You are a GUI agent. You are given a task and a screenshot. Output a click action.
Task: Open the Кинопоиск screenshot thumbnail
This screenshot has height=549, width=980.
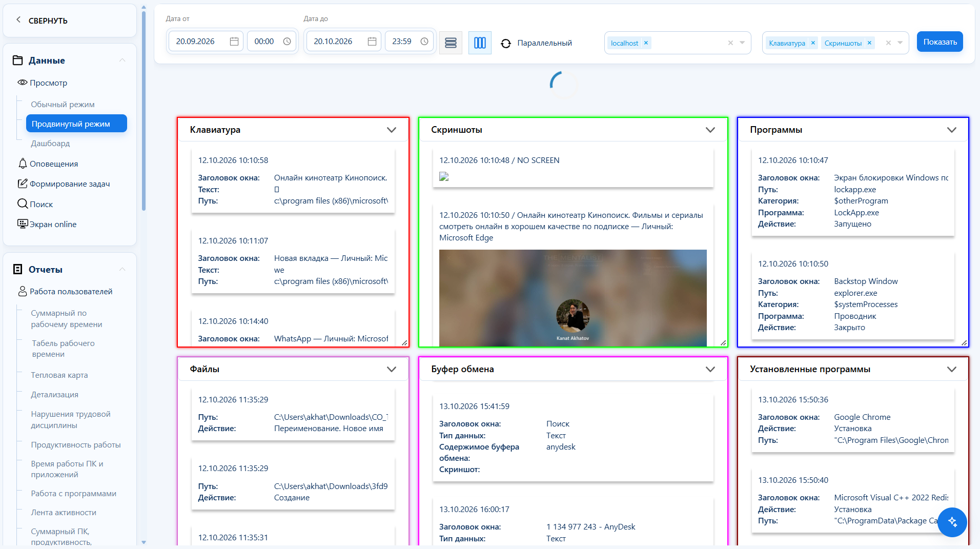pyautogui.click(x=573, y=298)
